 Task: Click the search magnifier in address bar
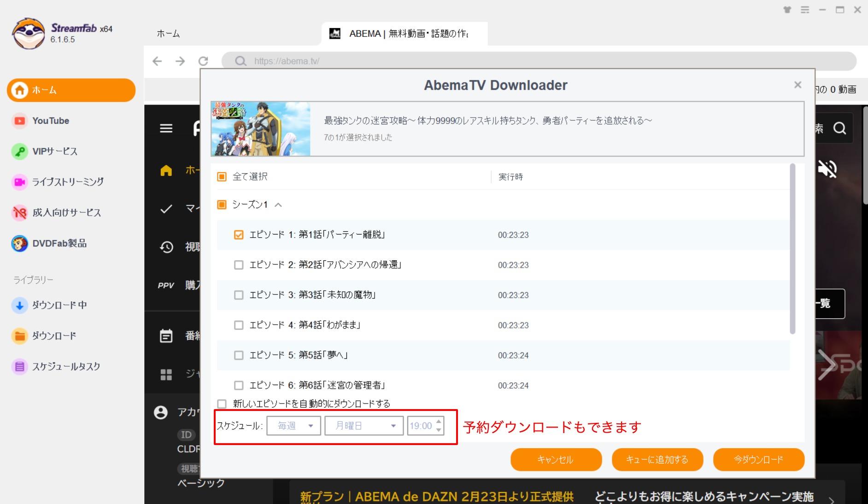(x=240, y=61)
